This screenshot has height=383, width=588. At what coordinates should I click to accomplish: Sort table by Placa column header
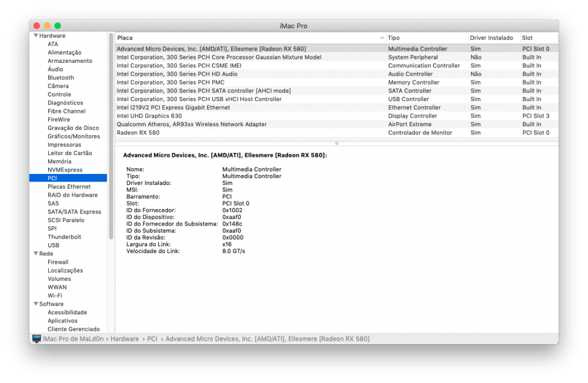[250, 38]
